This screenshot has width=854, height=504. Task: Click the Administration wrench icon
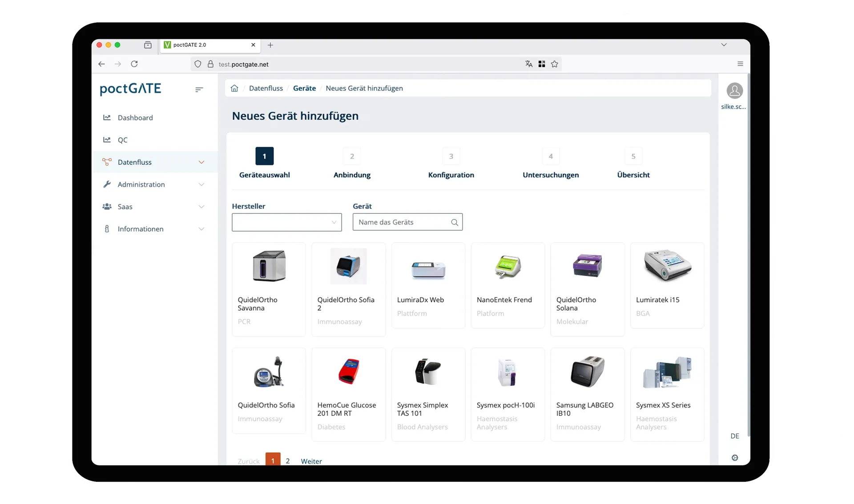107,184
